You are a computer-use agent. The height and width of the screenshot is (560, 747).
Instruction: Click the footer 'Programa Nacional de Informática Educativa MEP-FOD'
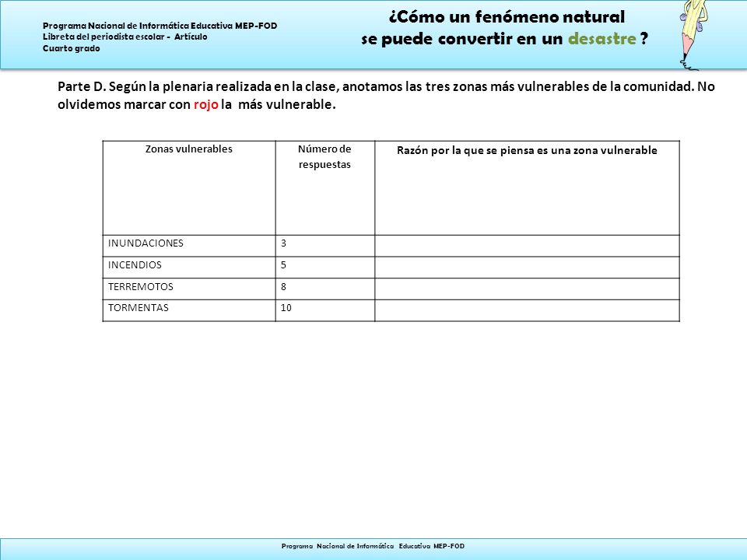tap(373, 546)
